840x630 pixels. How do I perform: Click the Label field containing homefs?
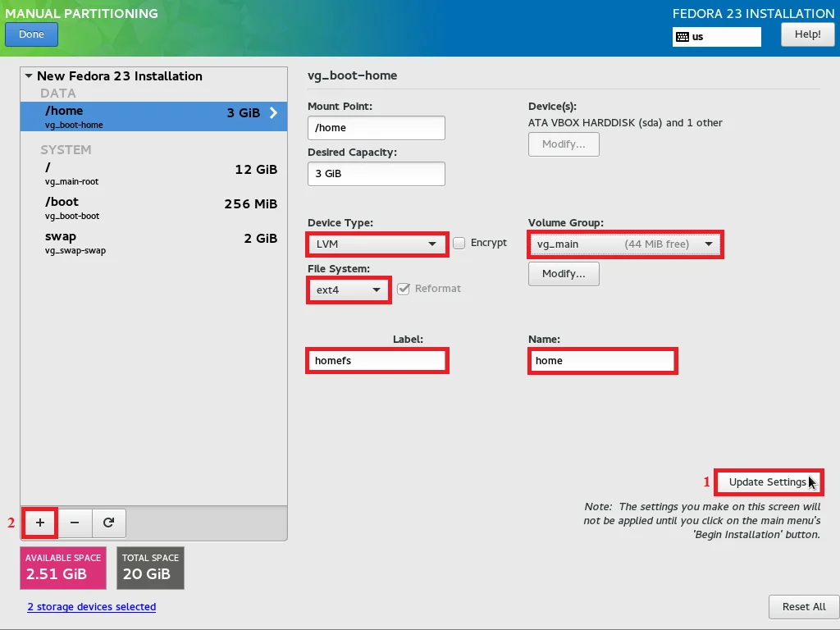pyautogui.click(x=377, y=361)
